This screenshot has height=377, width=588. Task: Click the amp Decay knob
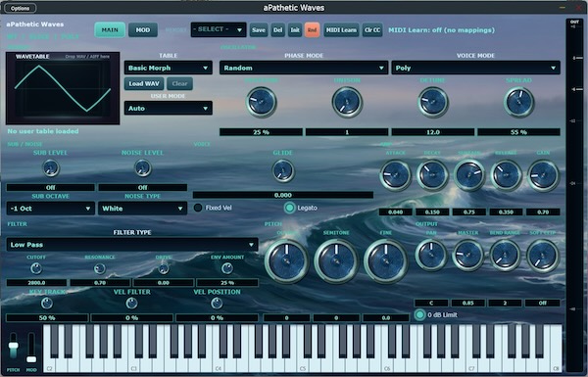tap(432, 175)
